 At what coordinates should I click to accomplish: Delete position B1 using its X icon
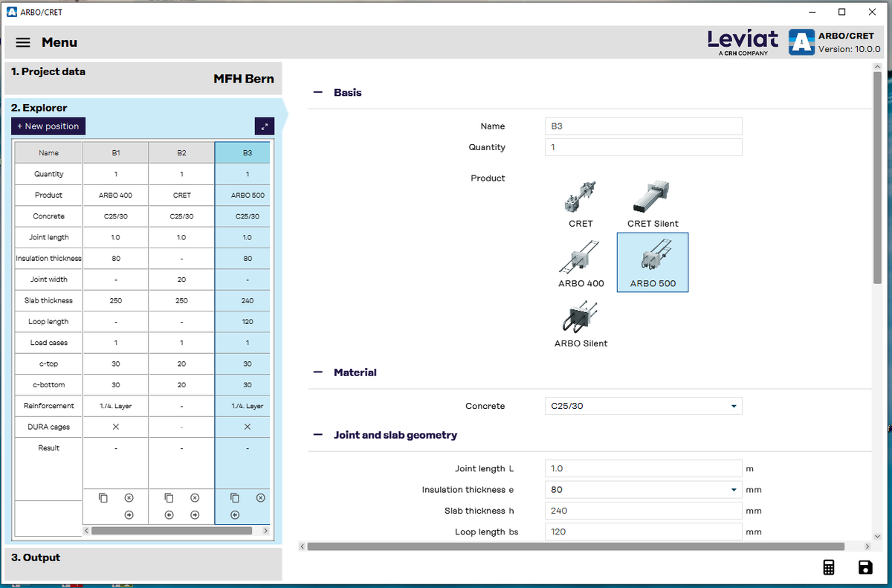tap(129, 497)
